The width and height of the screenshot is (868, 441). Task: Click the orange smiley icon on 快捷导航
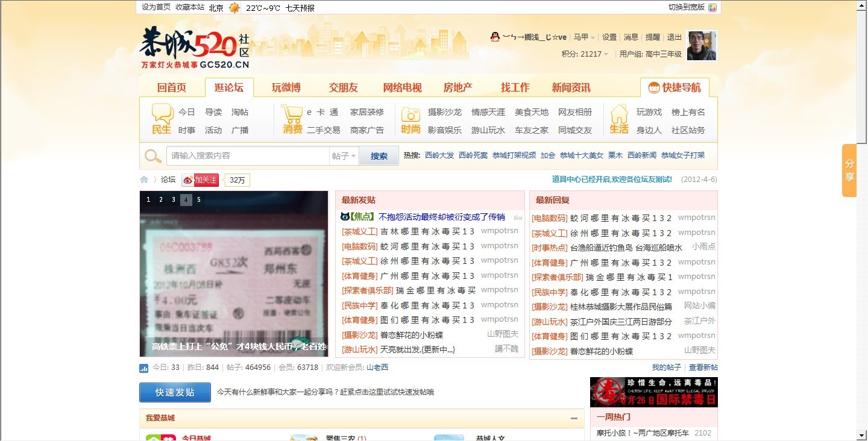653,86
